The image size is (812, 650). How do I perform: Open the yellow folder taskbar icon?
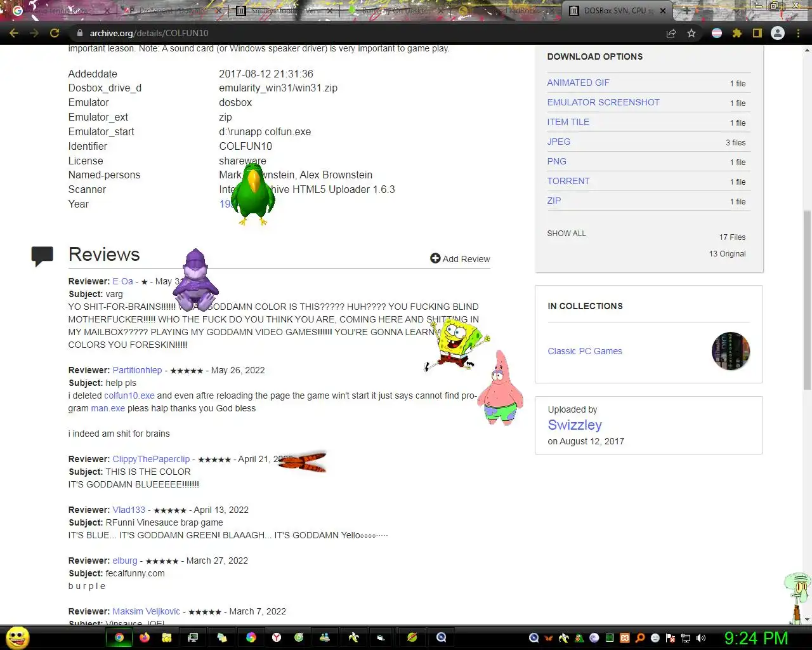click(167, 637)
